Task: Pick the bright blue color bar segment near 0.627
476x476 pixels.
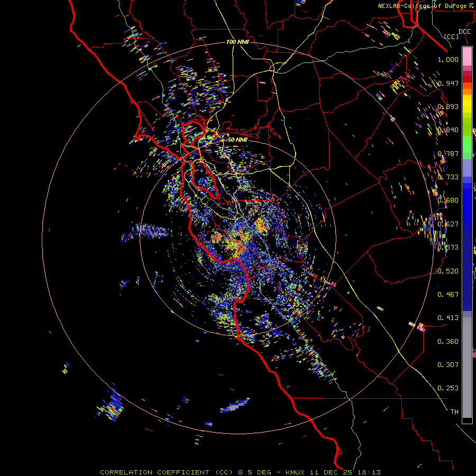Action: 467,206
